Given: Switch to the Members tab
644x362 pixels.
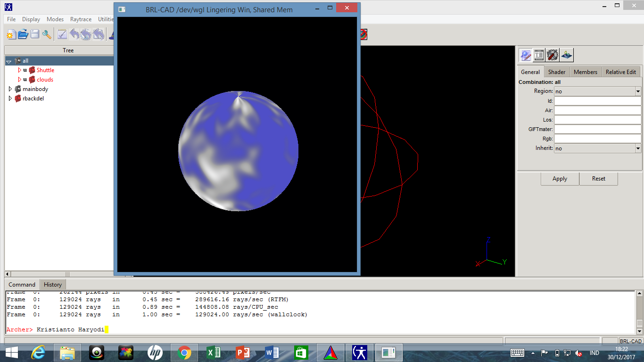Looking at the screenshot, I should tap(586, 72).
